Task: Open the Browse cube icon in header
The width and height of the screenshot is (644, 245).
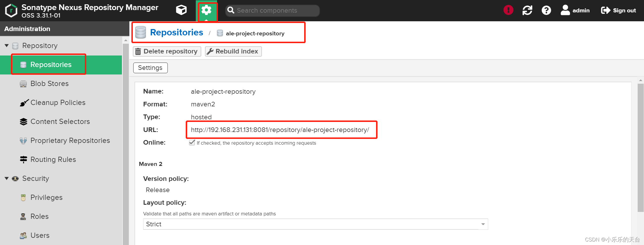Action: pos(181,10)
